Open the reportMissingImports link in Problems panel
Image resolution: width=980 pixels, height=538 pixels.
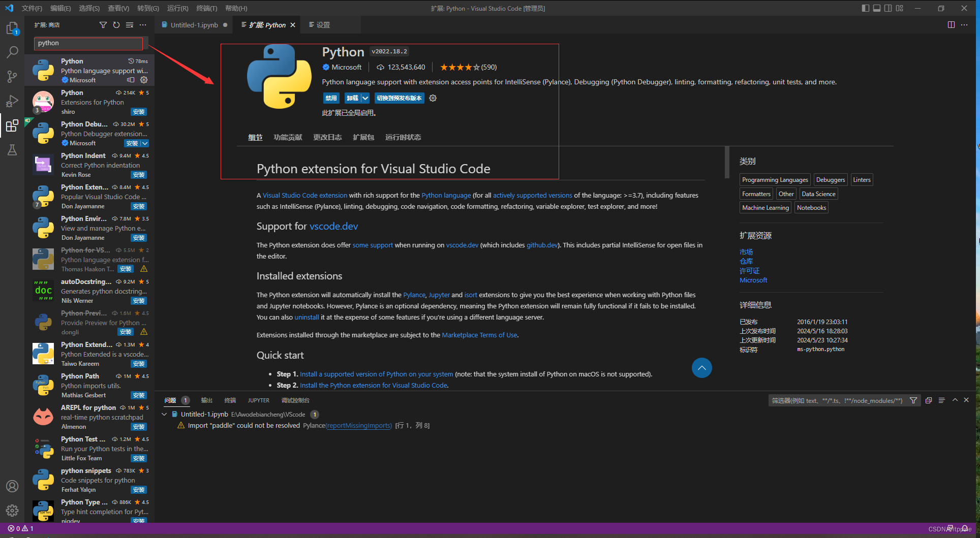(x=358, y=426)
